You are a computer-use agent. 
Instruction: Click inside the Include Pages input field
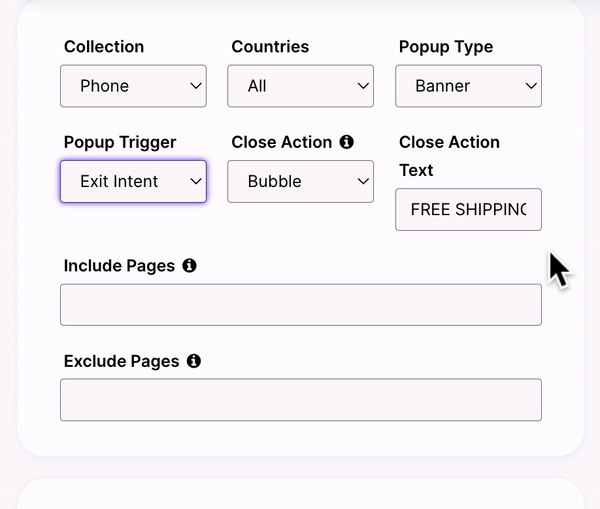coord(301,305)
